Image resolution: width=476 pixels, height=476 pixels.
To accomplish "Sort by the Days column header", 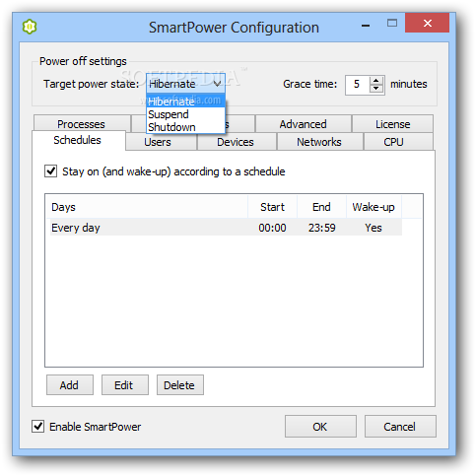I will [x=147, y=207].
